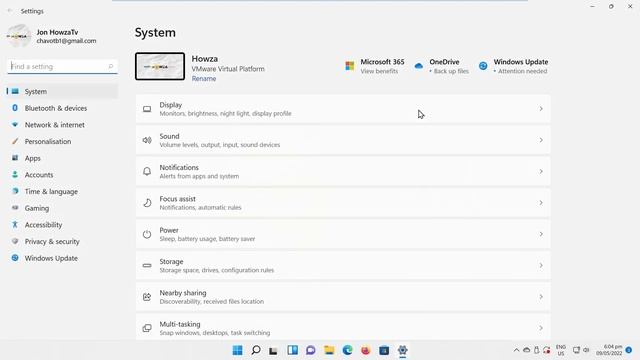Click the Power row text "Sleep, battery usage, battery saver"
This screenshot has width=640, height=360.
[x=207, y=239]
